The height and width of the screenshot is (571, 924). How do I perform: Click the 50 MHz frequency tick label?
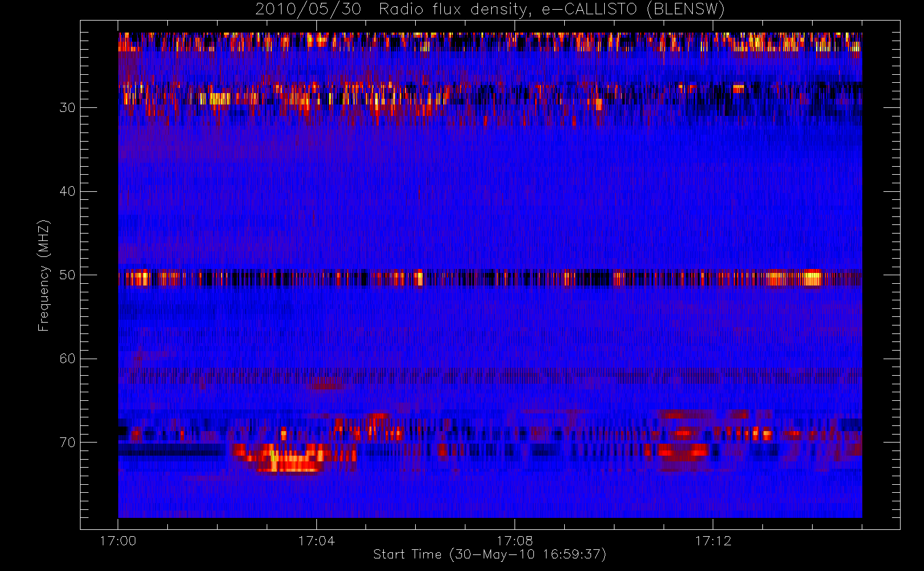tap(67, 275)
